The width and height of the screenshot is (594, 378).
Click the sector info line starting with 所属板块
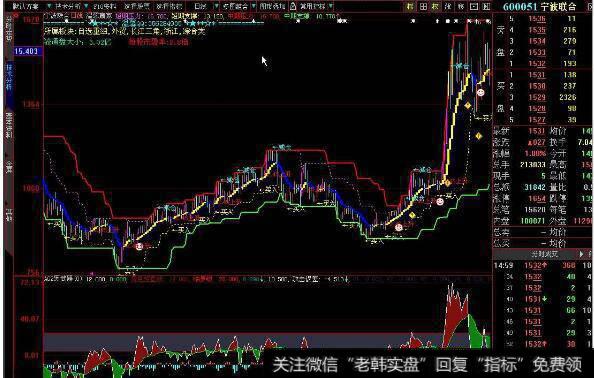pyautogui.click(x=124, y=31)
